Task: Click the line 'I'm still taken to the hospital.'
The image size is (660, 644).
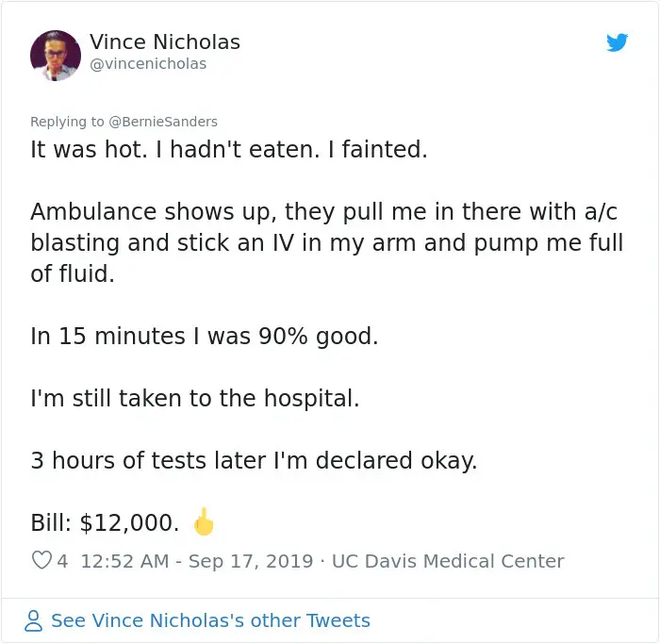Action: (195, 398)
